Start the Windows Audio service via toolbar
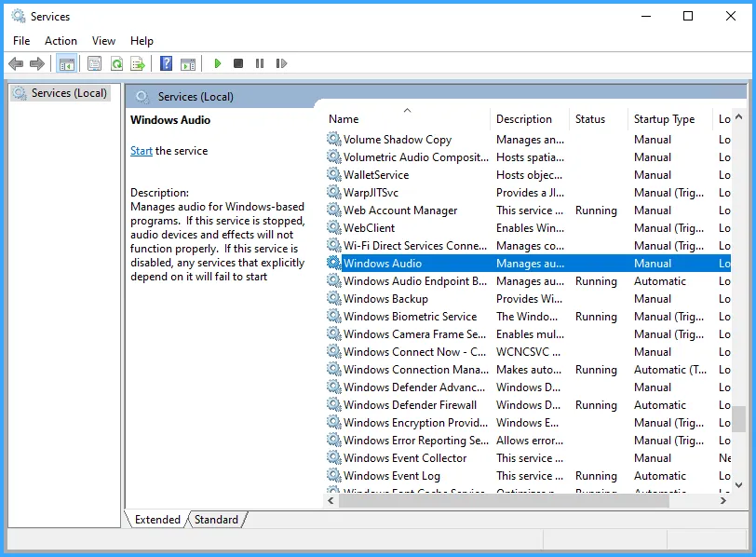756x557 pixels. point(216,63)
